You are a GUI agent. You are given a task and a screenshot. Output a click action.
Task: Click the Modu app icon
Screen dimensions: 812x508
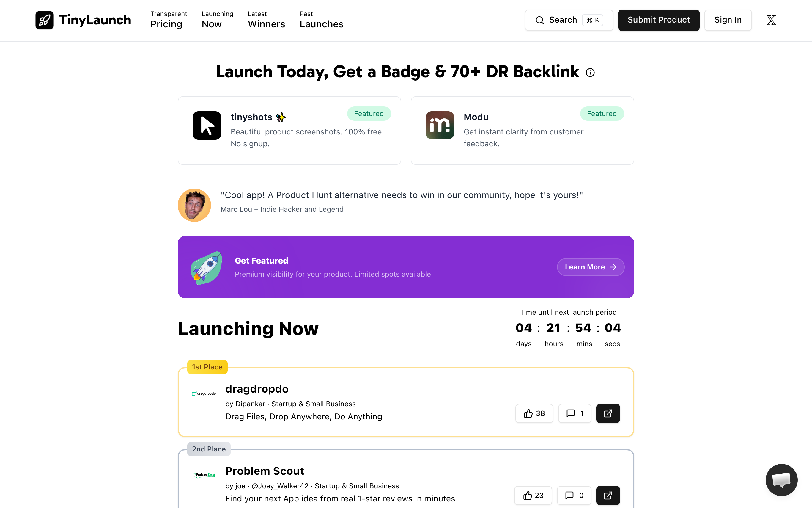pos(440,125)
